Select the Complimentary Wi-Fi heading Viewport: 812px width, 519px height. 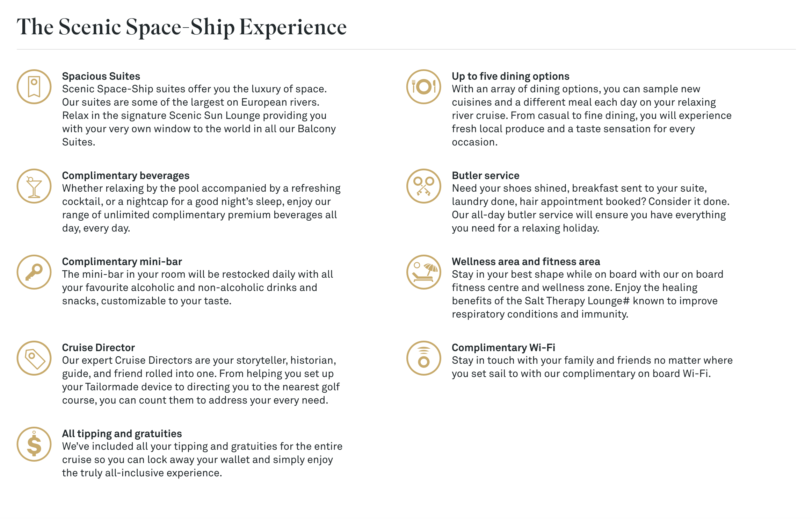pos(503,348)
